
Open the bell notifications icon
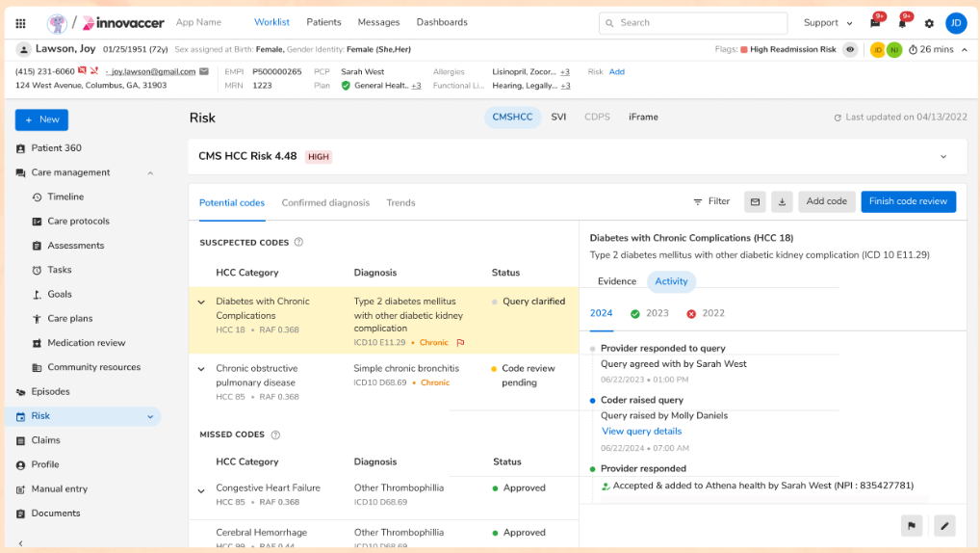[x=902, y=23]
